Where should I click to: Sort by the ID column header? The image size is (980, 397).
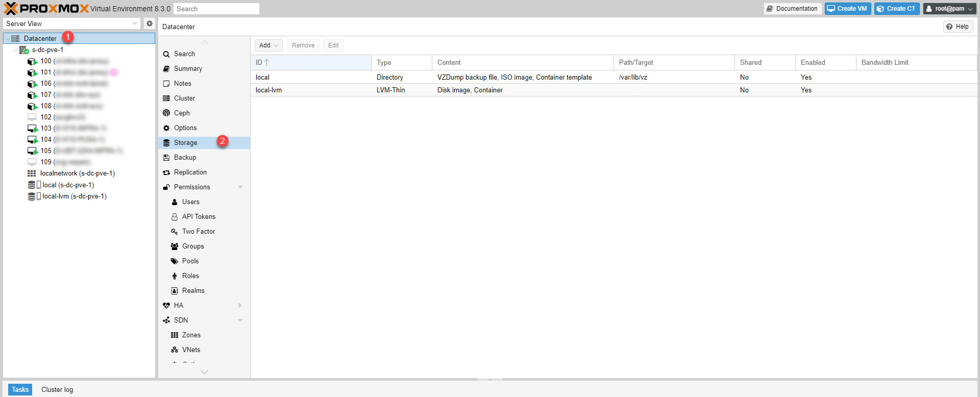pyautogui.click(x=311, y=62)
